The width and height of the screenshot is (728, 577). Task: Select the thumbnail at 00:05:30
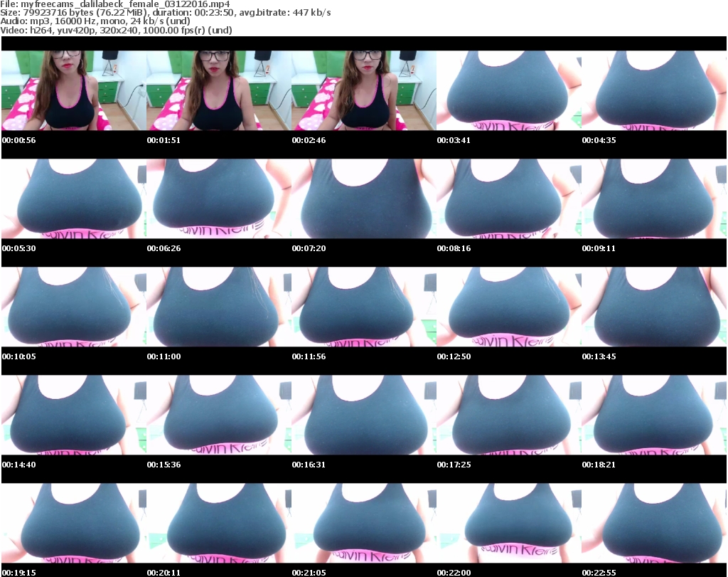pyautogui.click(x=74, y=198)
